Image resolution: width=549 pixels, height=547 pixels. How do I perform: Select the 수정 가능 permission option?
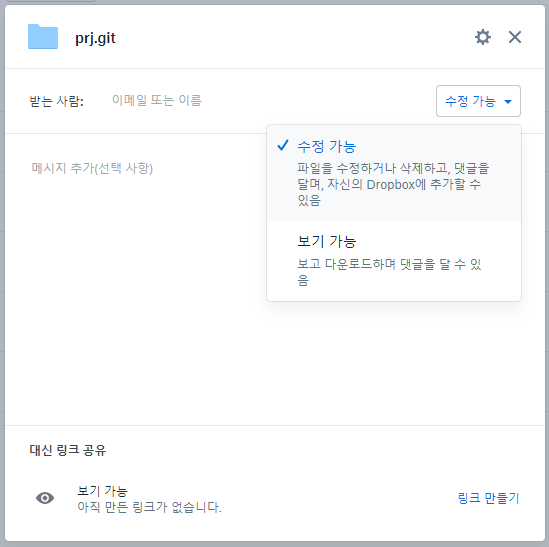coord(394,173)
